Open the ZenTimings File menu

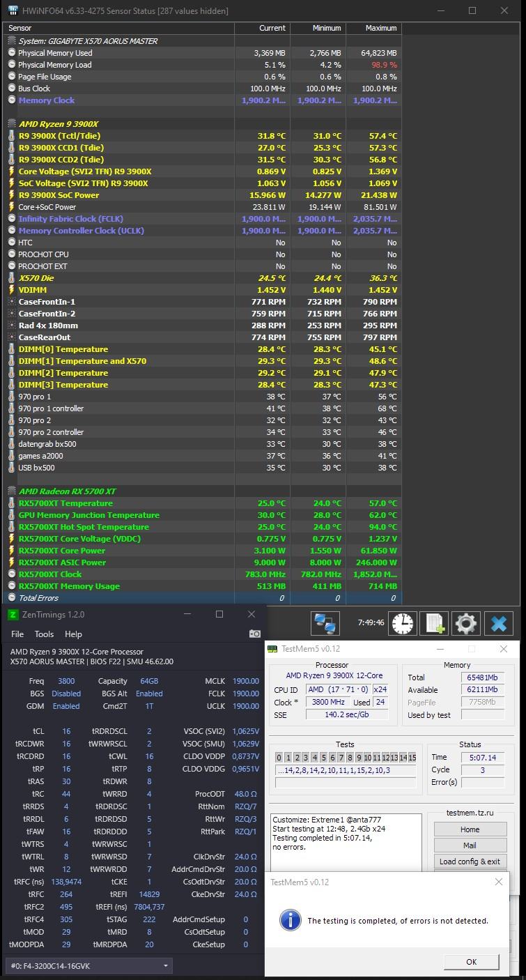point(17,634)
